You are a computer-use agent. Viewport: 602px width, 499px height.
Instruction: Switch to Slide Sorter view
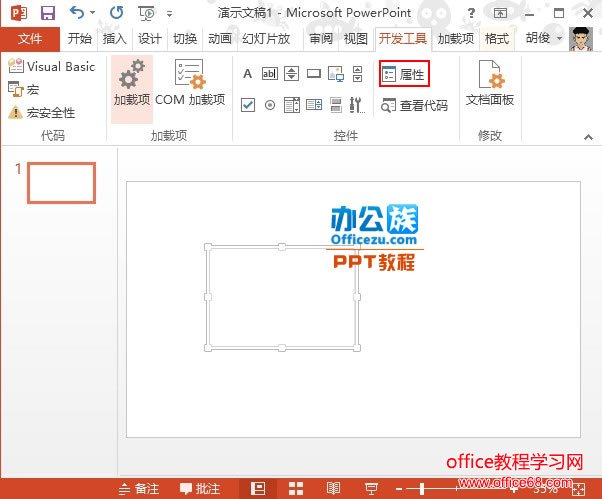point(296,489)
